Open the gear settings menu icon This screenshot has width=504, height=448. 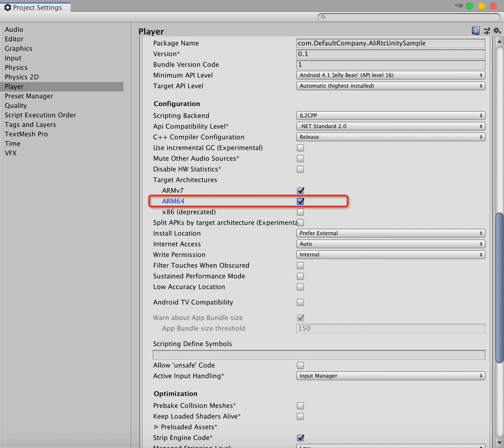pyautogui.click(x=497, y=31)
